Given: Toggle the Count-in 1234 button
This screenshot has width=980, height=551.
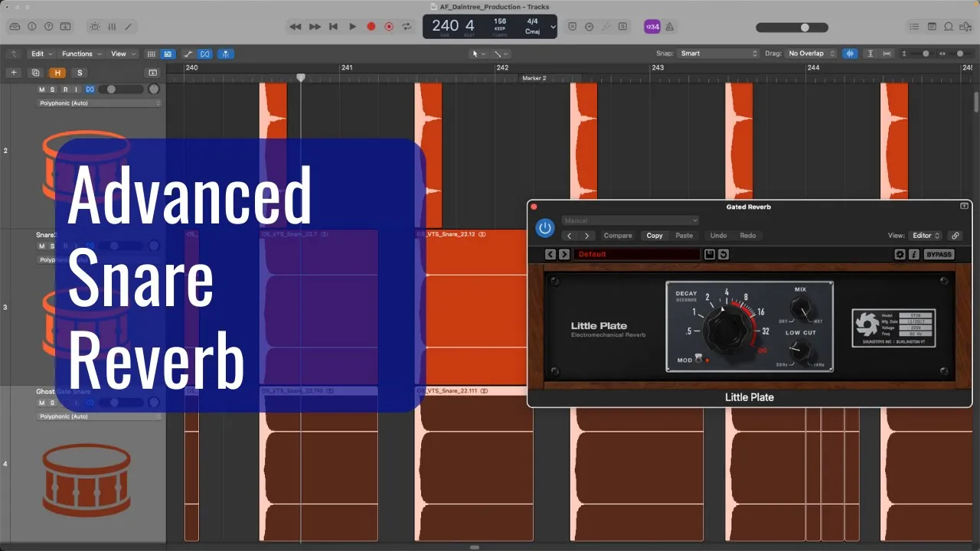Looking at the screenshot, I should 652,26.
